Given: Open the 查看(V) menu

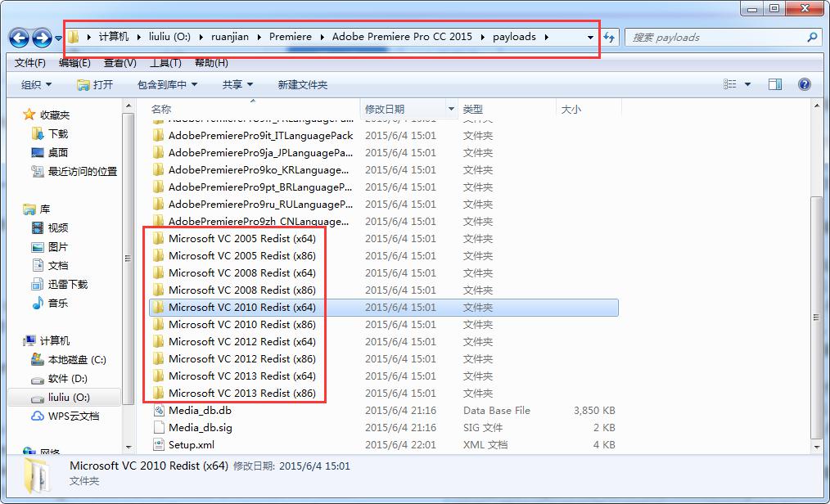Looking at the screenshot, I should pos(120,63).
